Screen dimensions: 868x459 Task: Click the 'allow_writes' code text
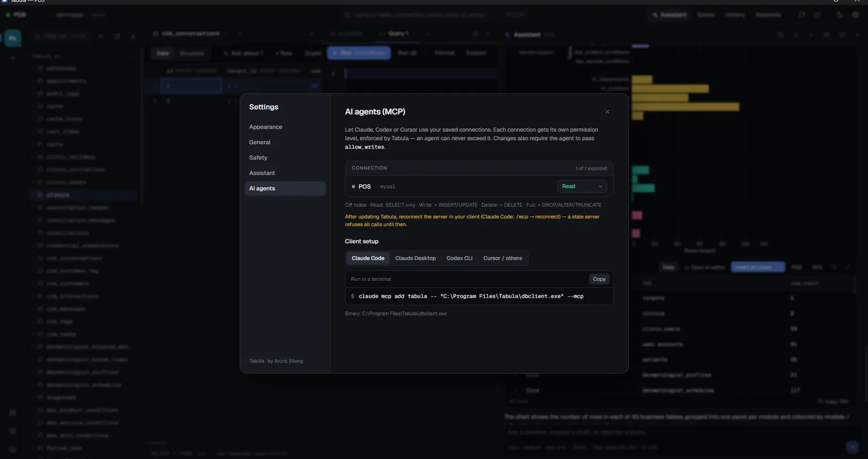click(x=365, y=147)
